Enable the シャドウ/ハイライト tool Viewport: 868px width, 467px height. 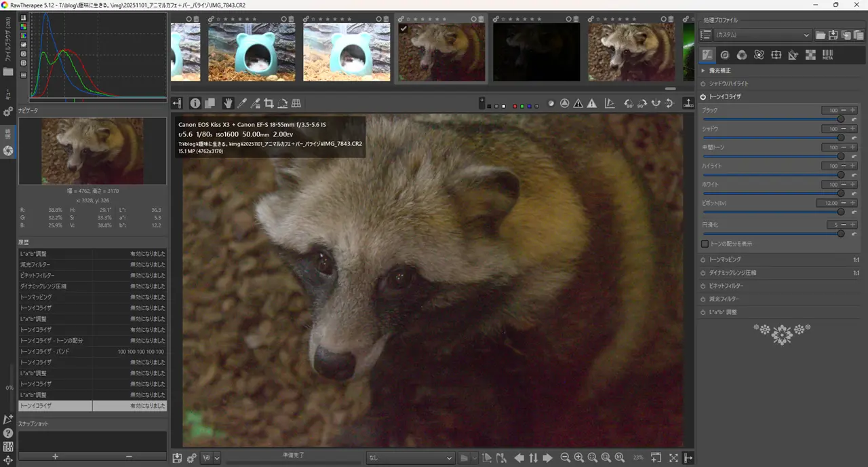pos(703,83)
